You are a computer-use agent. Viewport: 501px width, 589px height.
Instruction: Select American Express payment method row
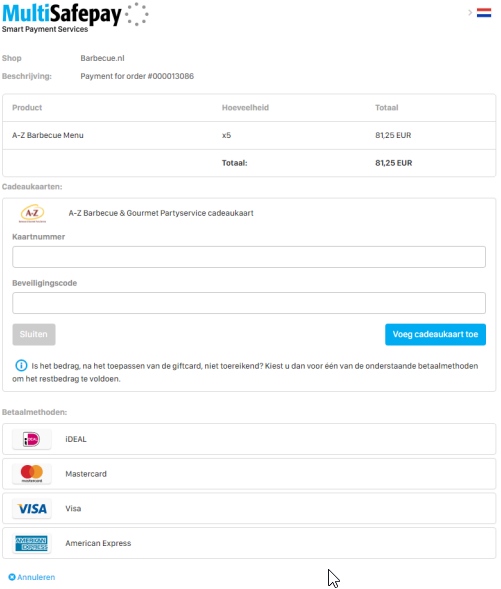pyautogui.click(x=249, y=543)
